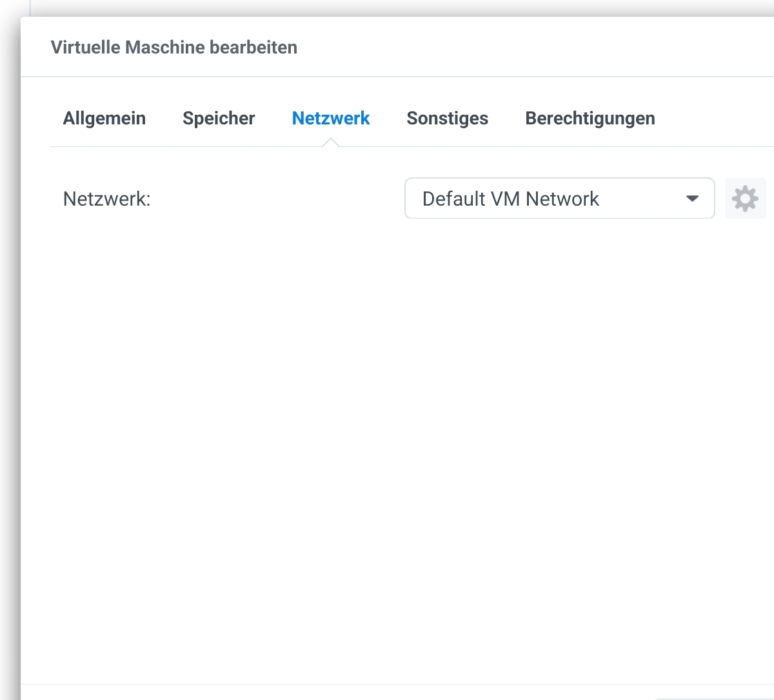Go to the Sonstiges tab
Image resolution: width=774 pixels, height=700 pixels.
(x=447, y=119)
